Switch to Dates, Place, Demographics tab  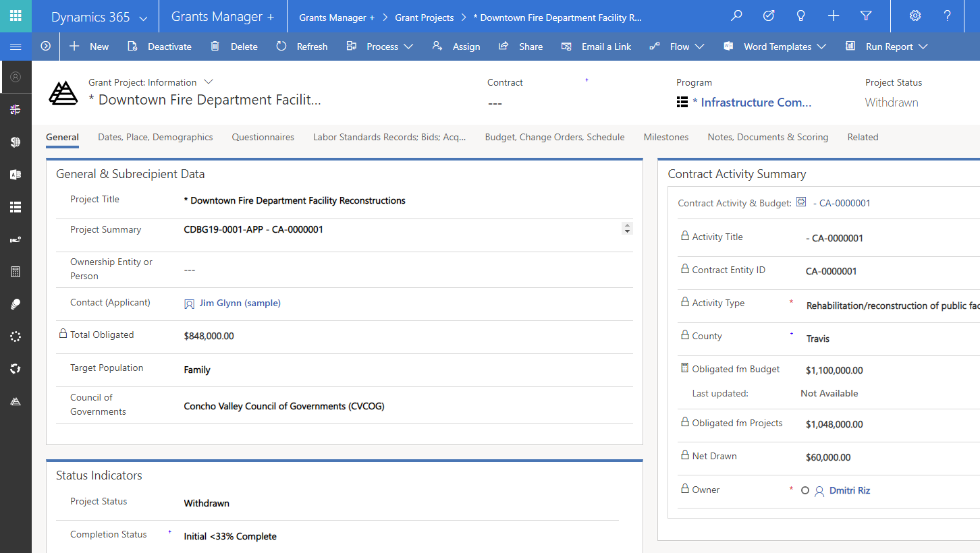[x=155, y=137]
